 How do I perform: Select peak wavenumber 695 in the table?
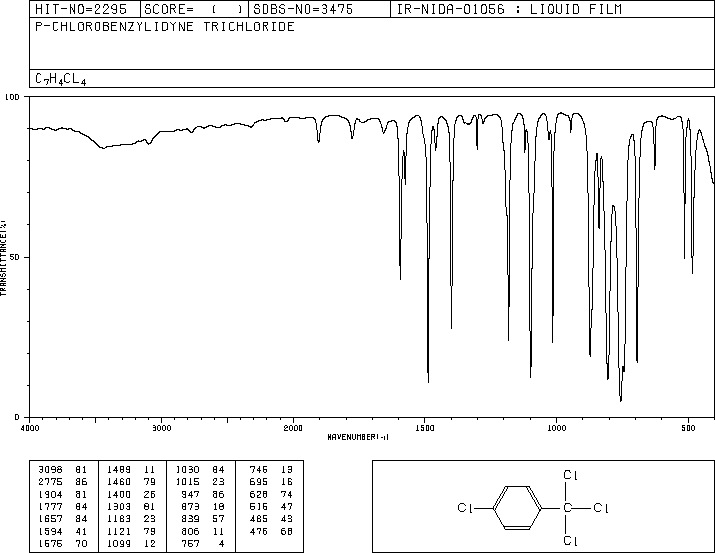[259, 482]
